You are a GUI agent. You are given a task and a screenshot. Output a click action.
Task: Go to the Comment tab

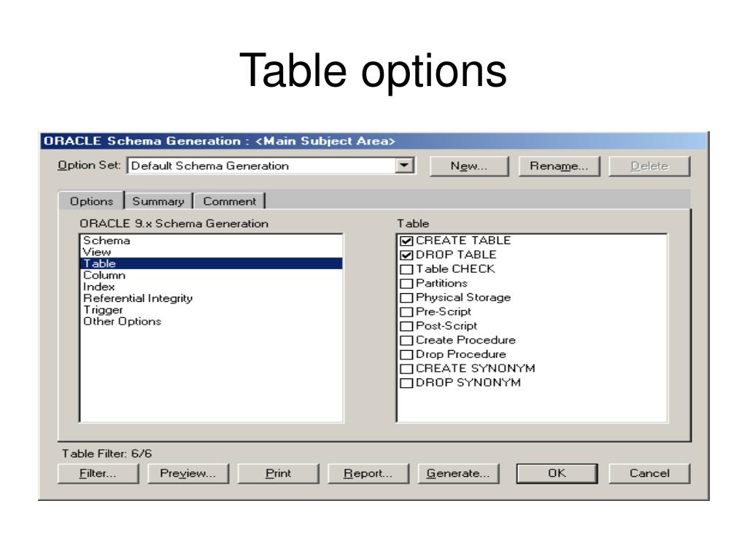pos(229,201)
